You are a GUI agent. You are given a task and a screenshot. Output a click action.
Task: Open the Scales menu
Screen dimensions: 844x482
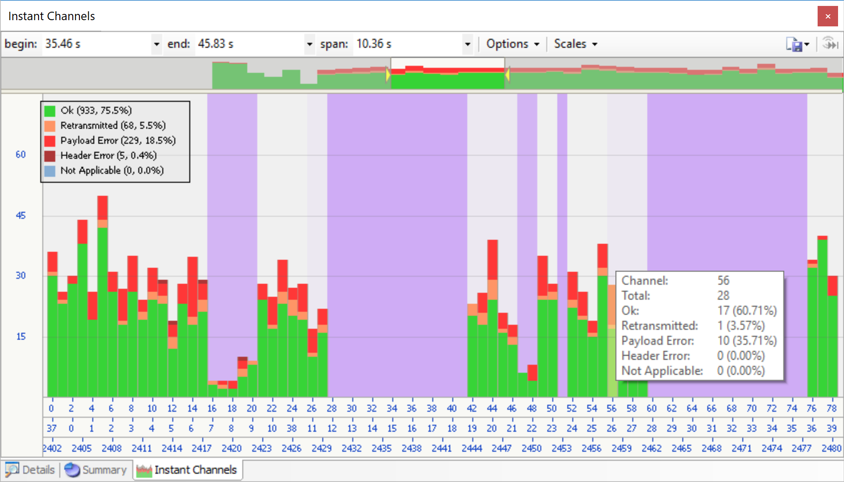[x=576, y=44]
